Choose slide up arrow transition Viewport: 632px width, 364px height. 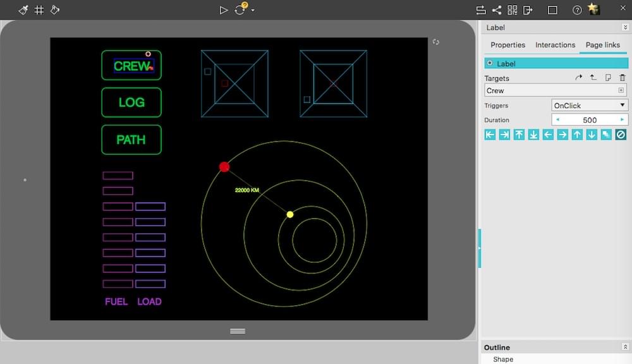577,135
